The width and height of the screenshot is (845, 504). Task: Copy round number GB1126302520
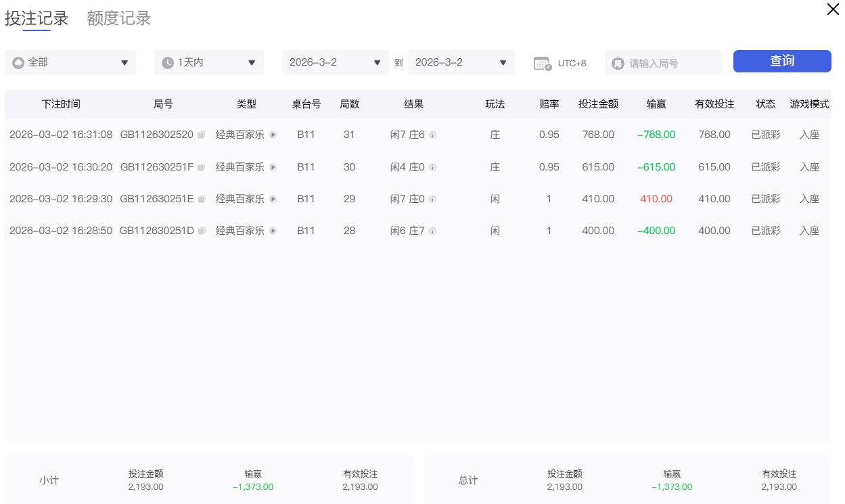[x=201, y=135]
